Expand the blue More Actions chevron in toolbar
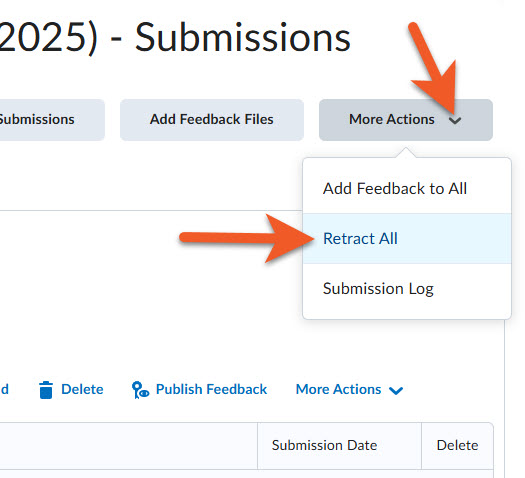525x478 pixels. (x=396, y=390)
